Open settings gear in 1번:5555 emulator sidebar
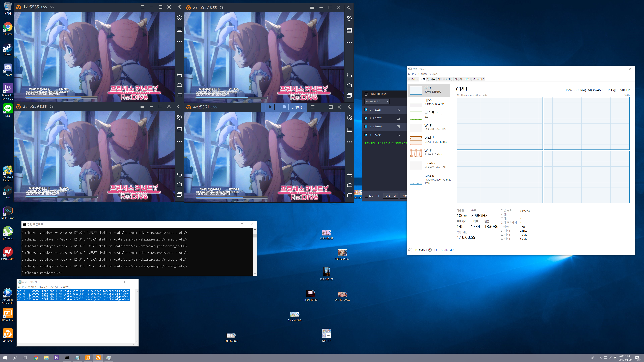Screen dimensions: 644x362 click(179, 18)
